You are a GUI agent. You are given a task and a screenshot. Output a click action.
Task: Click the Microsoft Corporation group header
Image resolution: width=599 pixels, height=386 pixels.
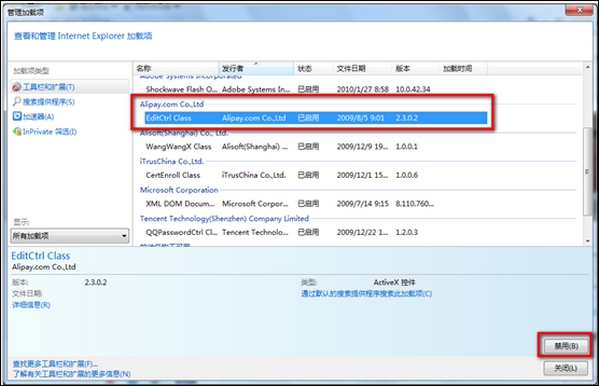tap(179, 190)
